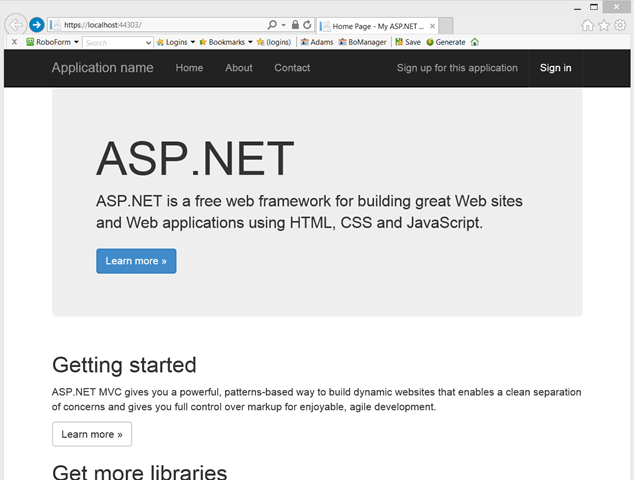Open the Tools gear icon

[620, 25]
